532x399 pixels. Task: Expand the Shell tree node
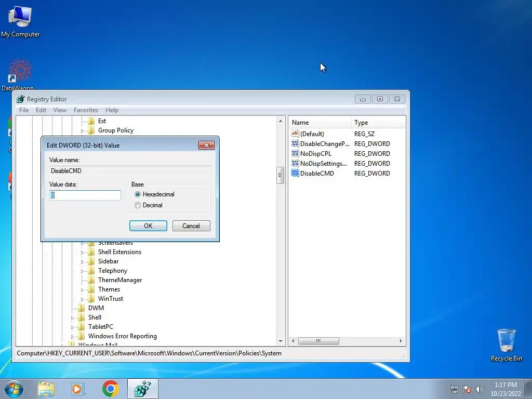pyautogui.click(x=72, y=318)
